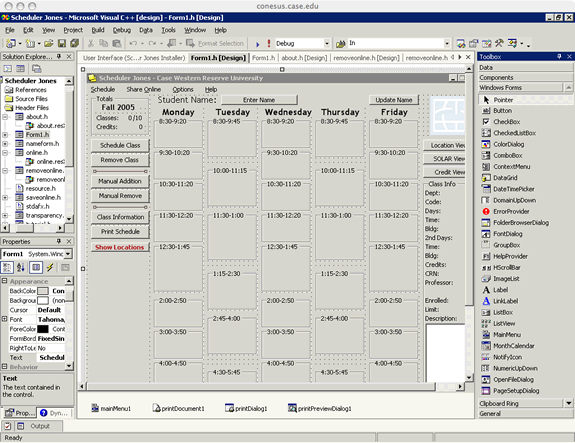
Task: Click the Start debugging arrow icon
Action: click(257, 44)
